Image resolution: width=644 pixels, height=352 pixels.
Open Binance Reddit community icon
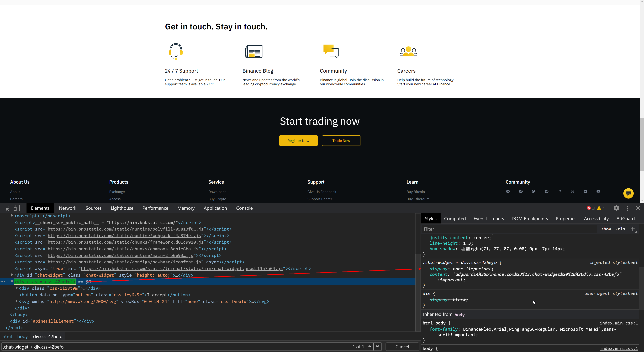click(x=546, y=191)
